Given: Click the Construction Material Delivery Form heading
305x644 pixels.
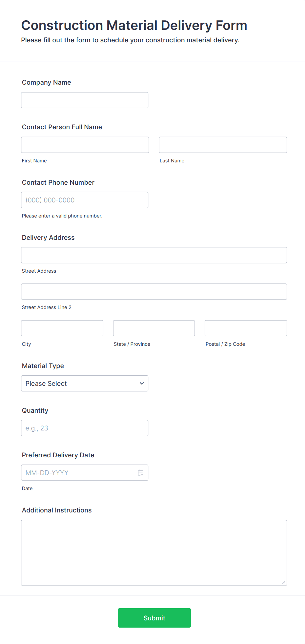Looking at the screenshot, I should coord(134,26).
